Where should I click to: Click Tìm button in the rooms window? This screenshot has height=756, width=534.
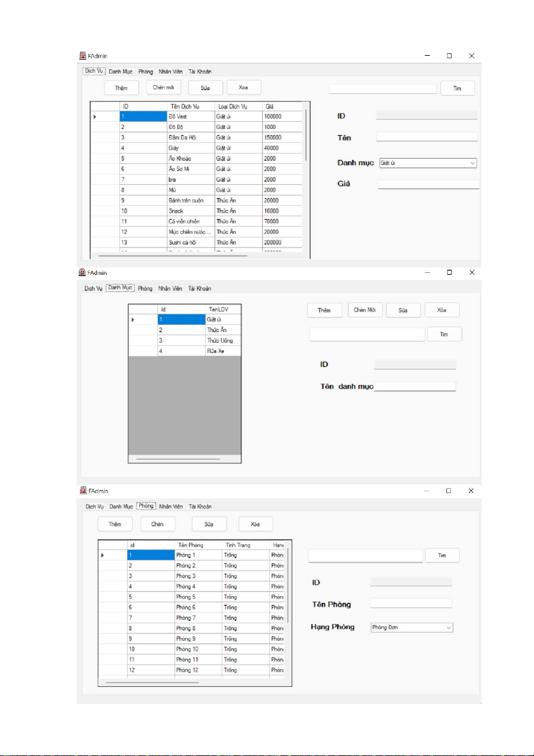[x=442, y=555]
